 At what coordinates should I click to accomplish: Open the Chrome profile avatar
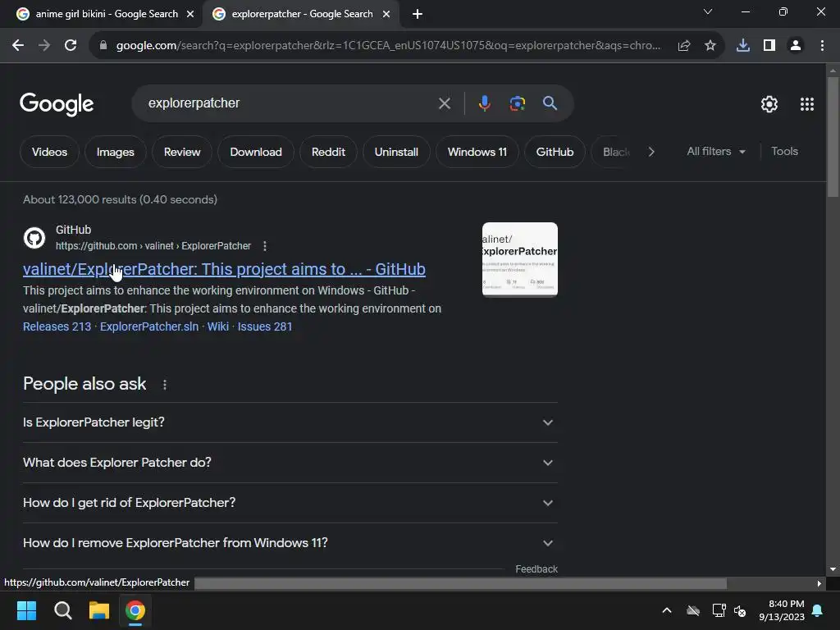796,46
